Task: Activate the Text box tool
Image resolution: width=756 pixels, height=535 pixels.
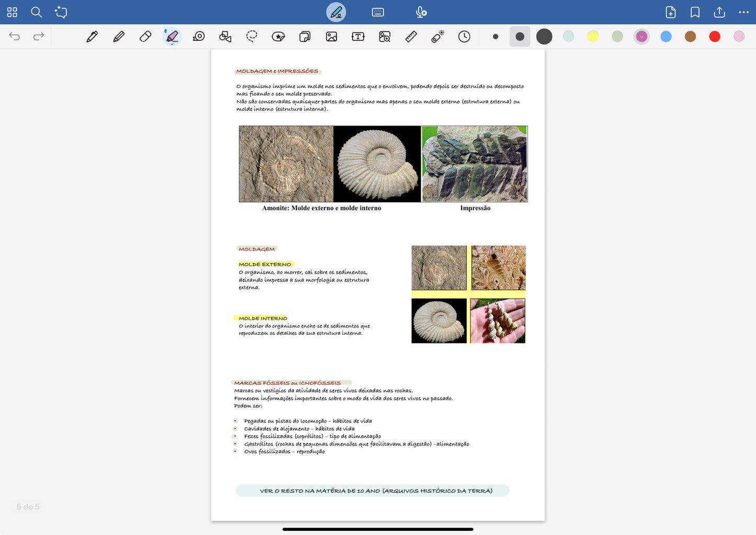Action: (x=358, y=37)
